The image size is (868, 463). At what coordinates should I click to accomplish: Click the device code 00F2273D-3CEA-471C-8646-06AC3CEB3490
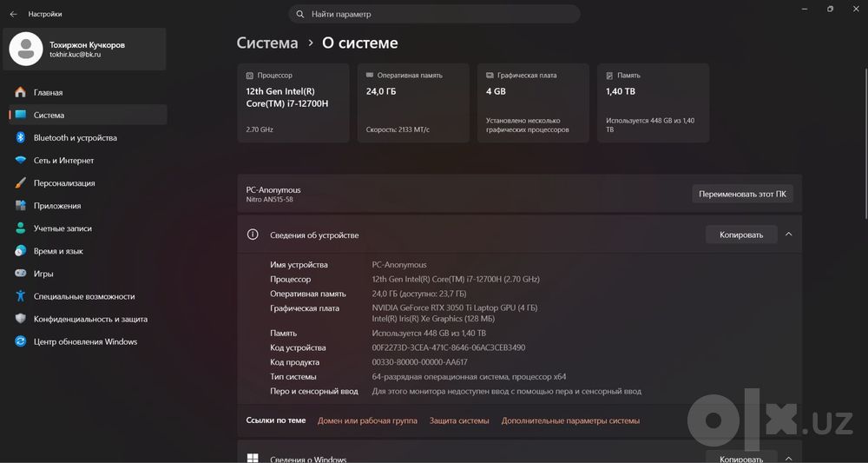(x=449, y=347)
